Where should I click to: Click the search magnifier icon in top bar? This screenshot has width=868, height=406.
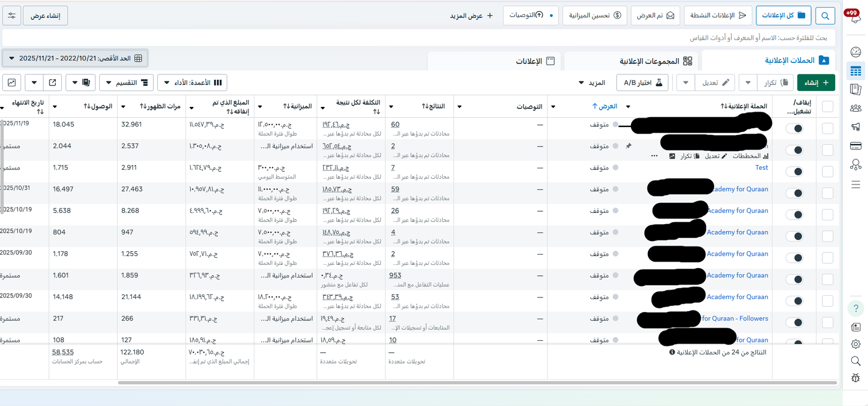pyautogui.click(x=825, y=16)
